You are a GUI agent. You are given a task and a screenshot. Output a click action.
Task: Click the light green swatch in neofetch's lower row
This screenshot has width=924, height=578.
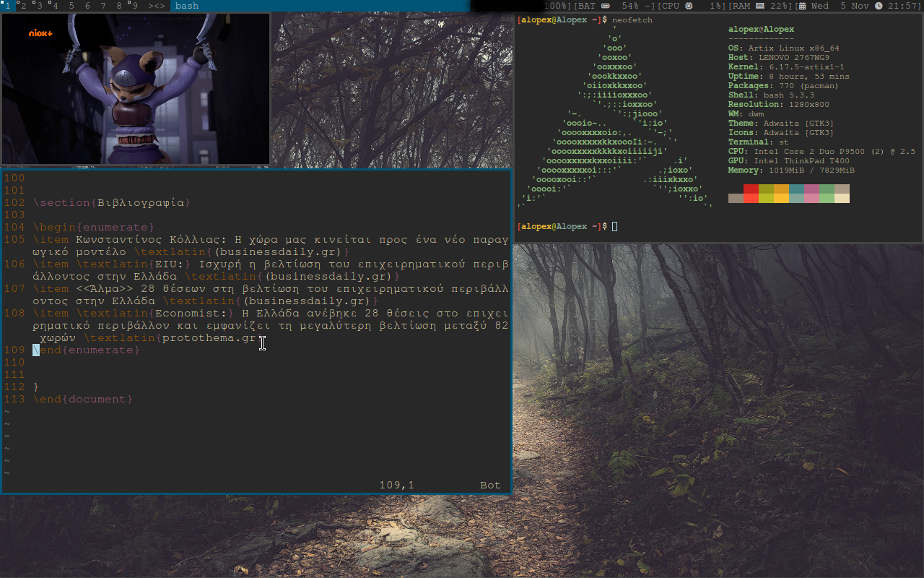pos(827,199)
